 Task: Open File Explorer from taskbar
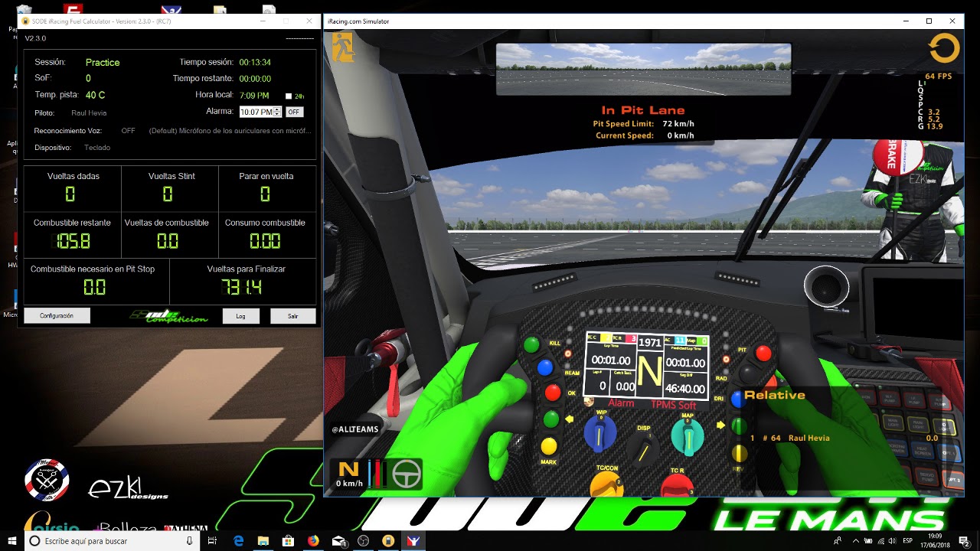tap(263, 541)
